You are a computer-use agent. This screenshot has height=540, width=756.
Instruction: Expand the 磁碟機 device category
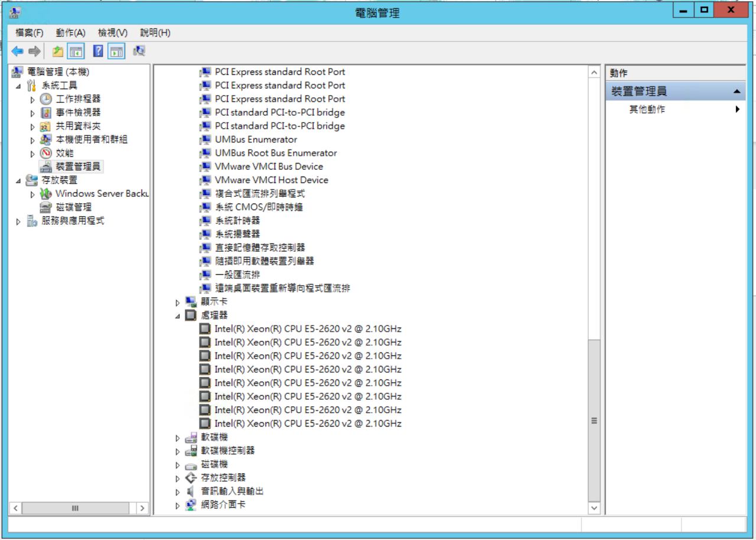[178, 465]
